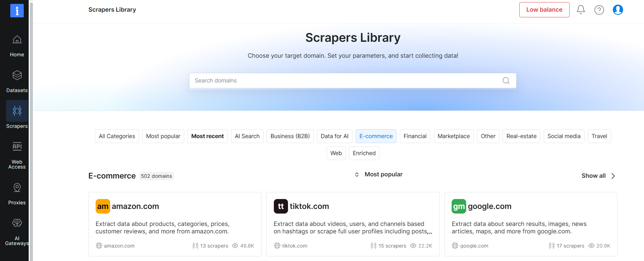Screen dimensions: 644x261
Task: Click the 502 domains badge
Action: (x=157, y=176)
